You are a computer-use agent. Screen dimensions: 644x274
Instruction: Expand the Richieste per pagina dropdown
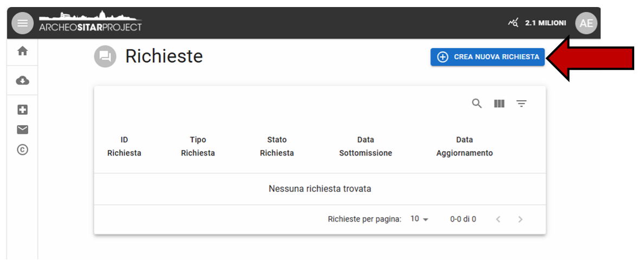[x=419, y=219]
